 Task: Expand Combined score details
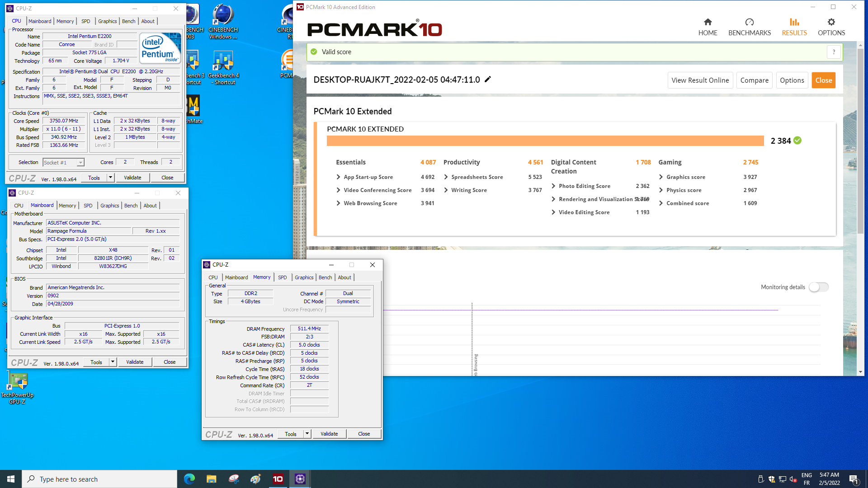pyautogui.click(x=661, y=203)
